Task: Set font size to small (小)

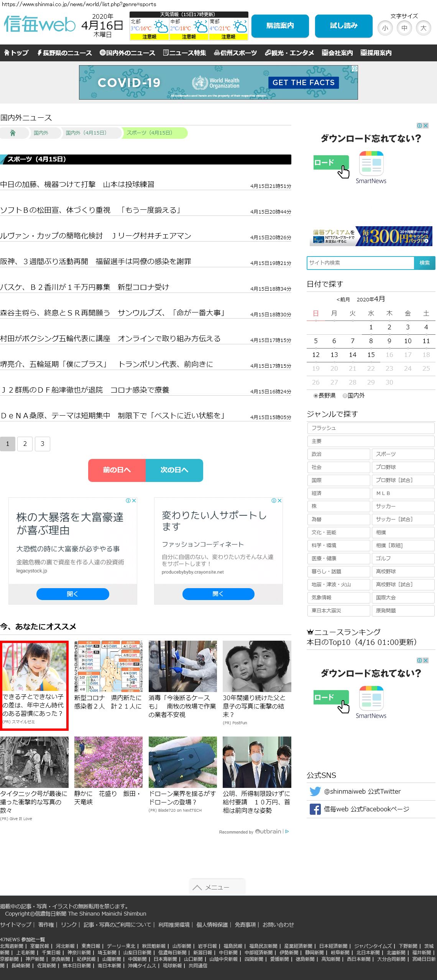Action: [385, 28]
